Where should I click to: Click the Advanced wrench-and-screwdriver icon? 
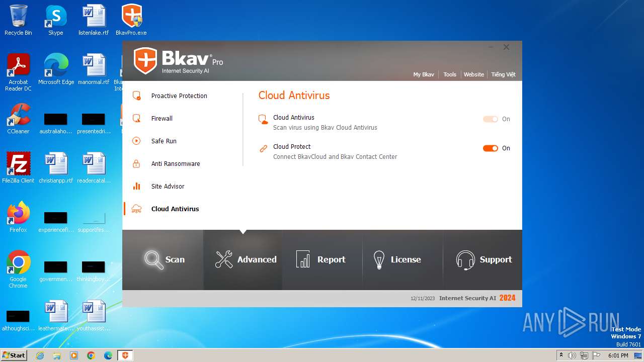point(224,259)
